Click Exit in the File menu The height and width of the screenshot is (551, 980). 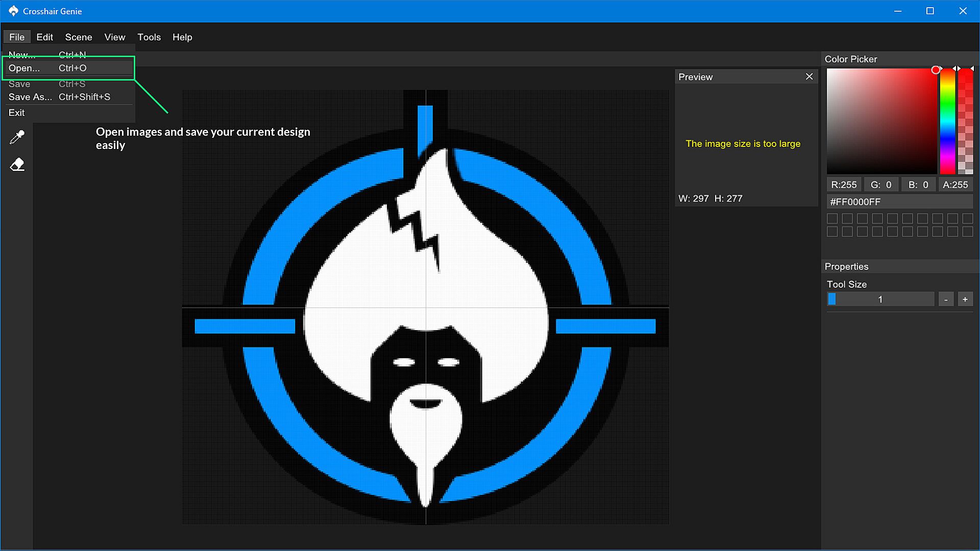click(16, 113)
